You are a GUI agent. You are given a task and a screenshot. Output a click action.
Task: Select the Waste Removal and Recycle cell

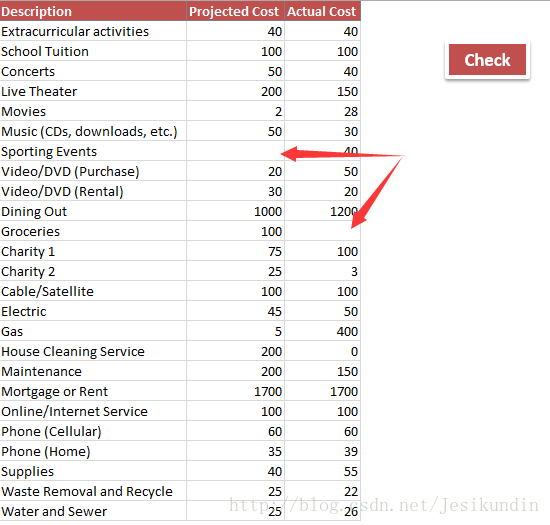coord(93,491)
